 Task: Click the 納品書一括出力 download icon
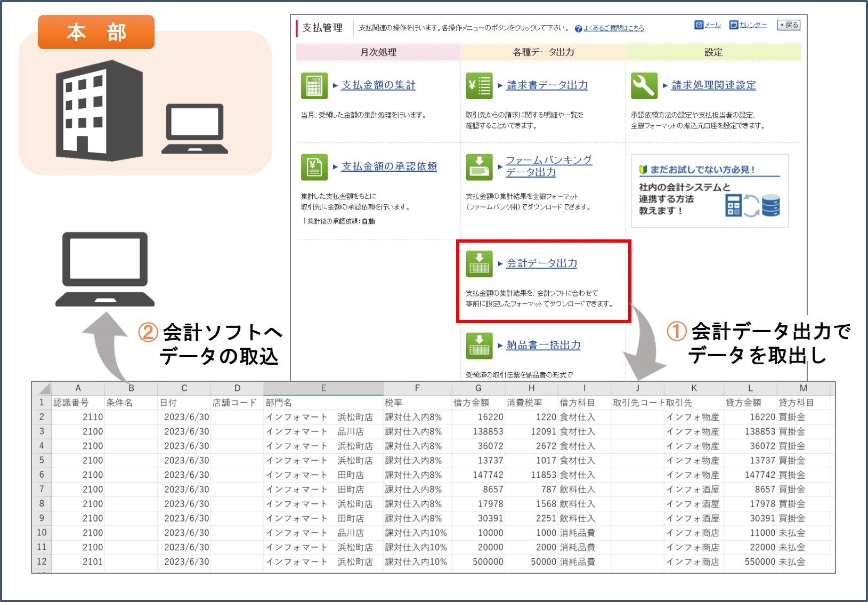coord(479,346)
